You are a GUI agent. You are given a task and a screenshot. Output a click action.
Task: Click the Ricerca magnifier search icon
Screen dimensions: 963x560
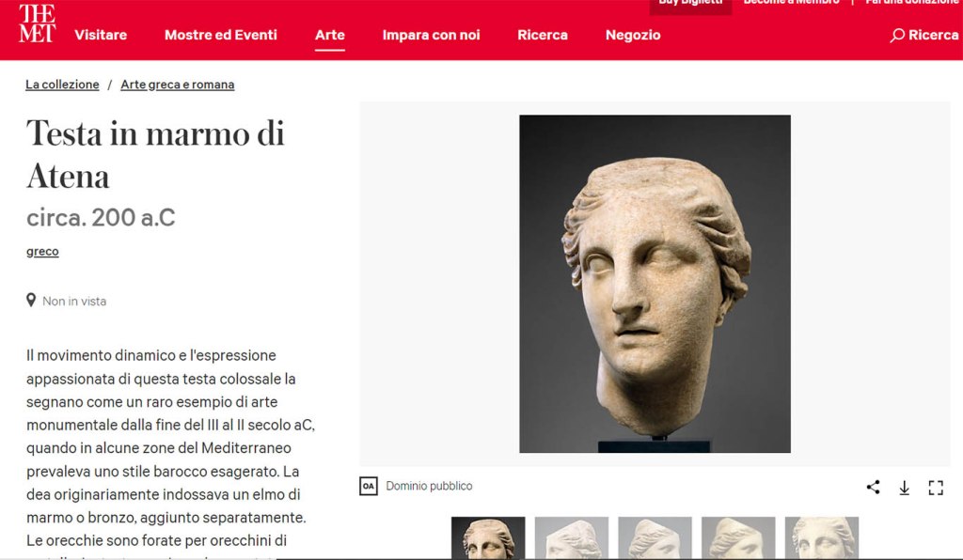[896, 36]
